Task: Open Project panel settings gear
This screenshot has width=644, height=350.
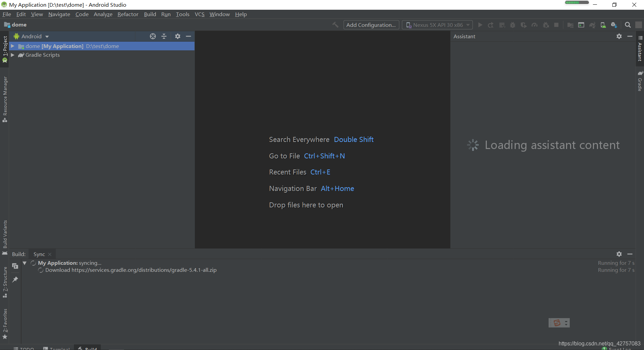Action: 178,36
